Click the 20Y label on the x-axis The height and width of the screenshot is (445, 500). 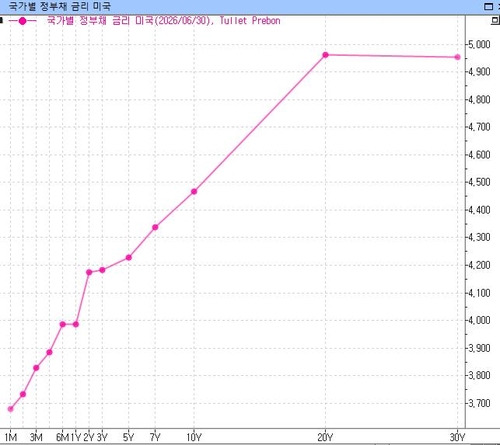pyautogui.click(x=325, y=437)
